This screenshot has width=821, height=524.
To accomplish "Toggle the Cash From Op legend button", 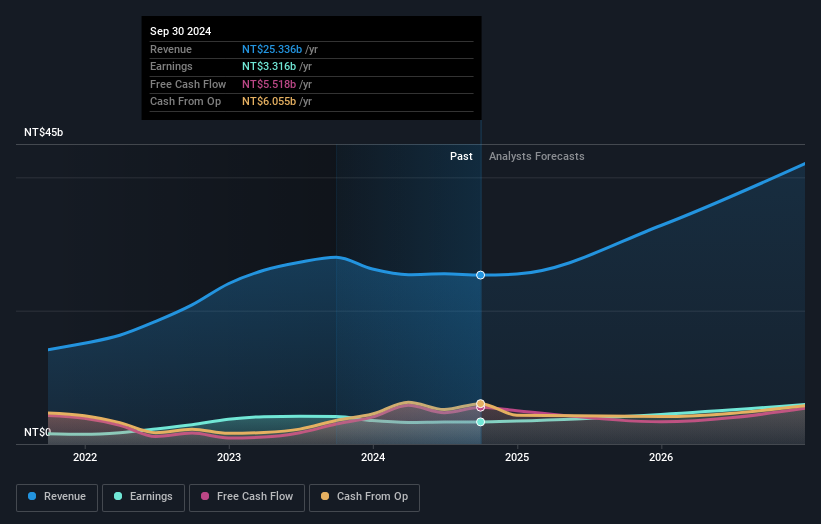I will 364,497.
